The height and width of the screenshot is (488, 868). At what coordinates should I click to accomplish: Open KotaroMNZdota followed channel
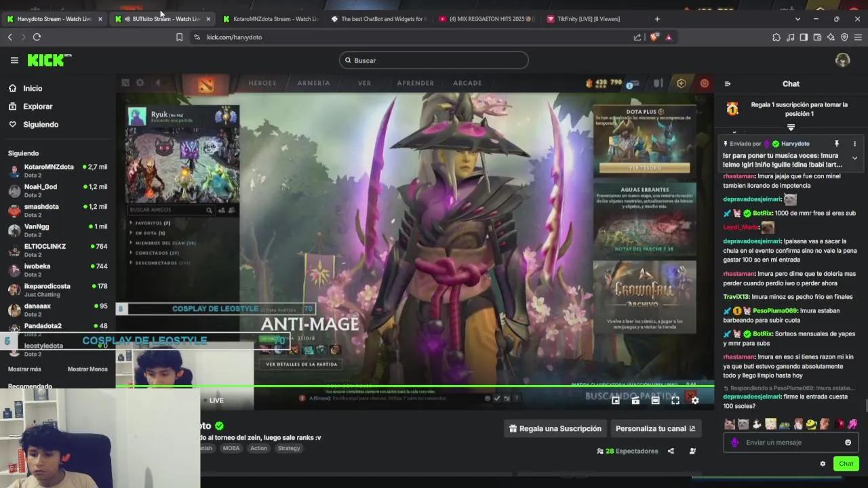[58, 170]
